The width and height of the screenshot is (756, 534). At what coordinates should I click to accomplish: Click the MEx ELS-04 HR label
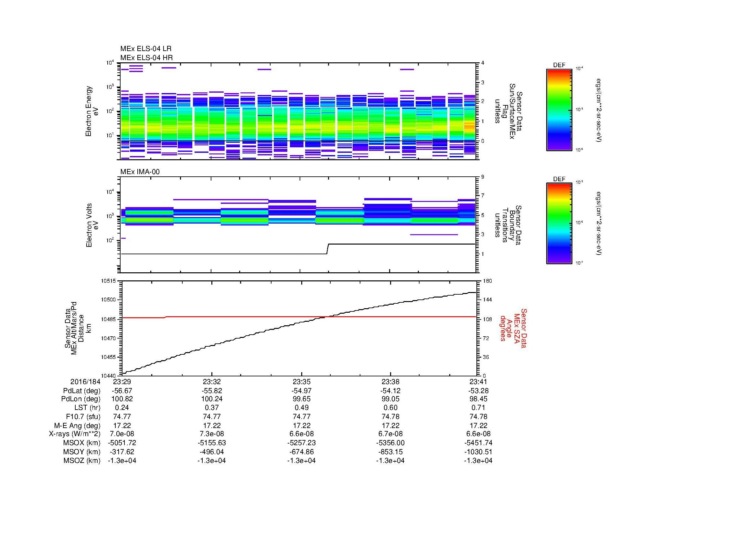(146, 58)
